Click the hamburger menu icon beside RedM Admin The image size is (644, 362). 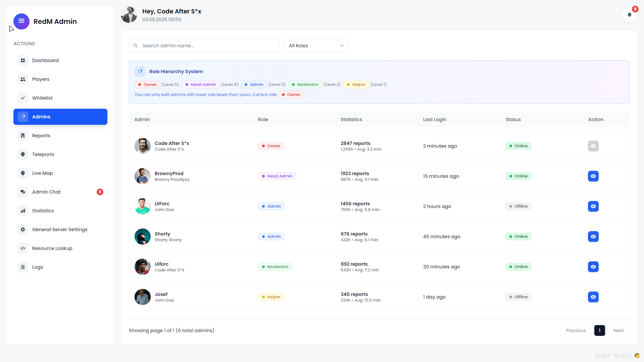pyautogui.click(x=21, y=21)
